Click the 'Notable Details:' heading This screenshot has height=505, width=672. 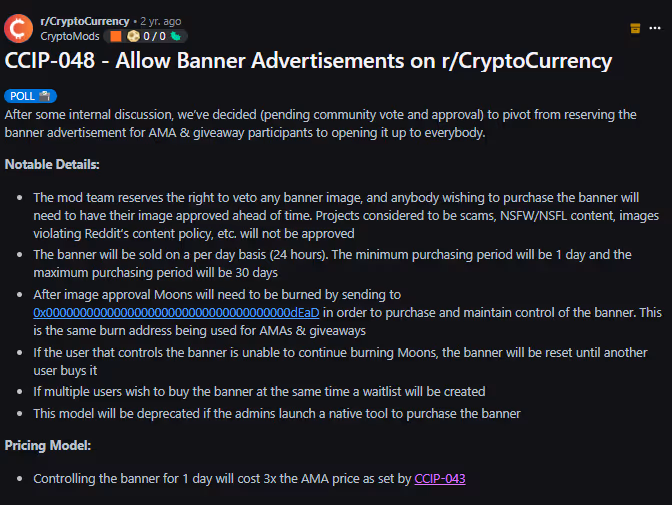52,164
